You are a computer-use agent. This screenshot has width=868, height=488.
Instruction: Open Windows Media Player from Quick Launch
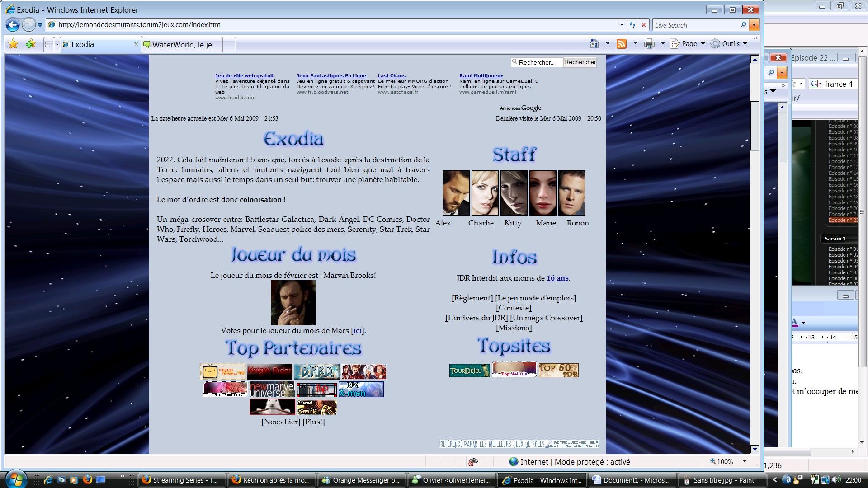[74, 480]
